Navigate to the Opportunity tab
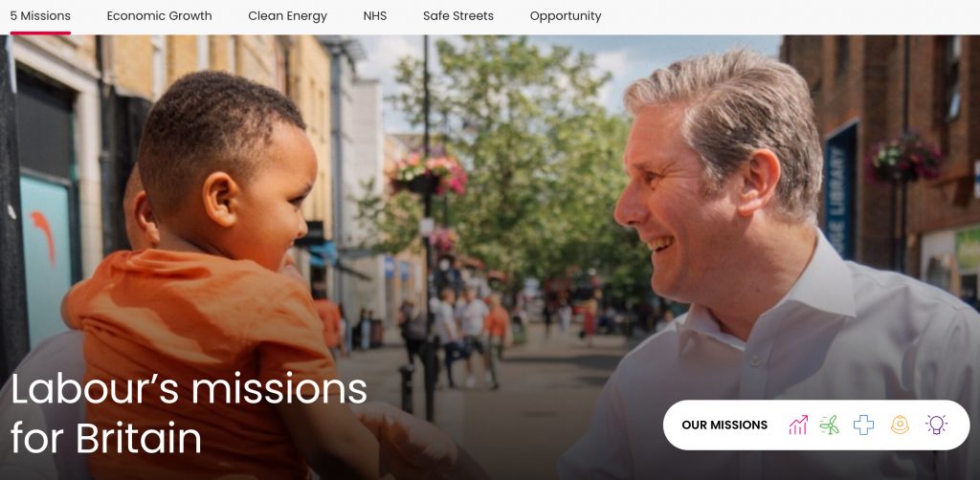 tap(566, 16)
